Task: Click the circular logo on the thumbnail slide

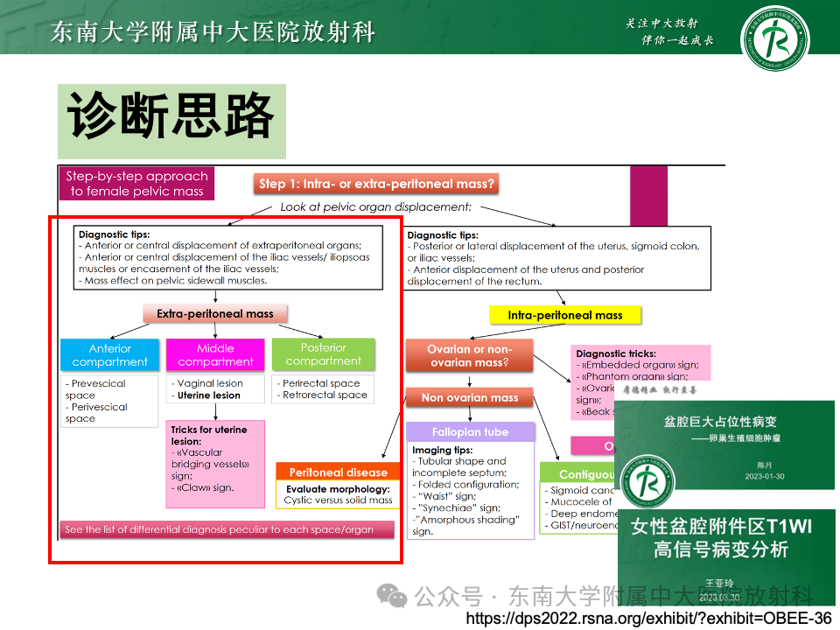Action: tap(648, 481)
